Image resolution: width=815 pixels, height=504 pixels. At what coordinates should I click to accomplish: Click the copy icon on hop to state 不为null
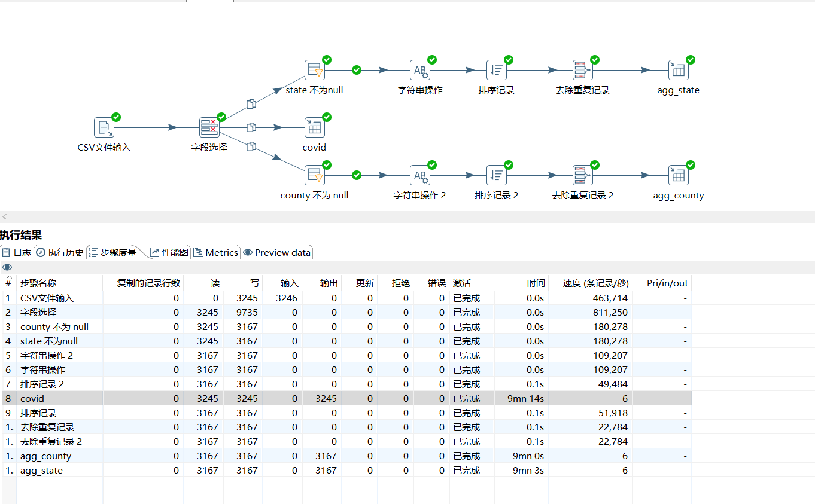[251, 104]
